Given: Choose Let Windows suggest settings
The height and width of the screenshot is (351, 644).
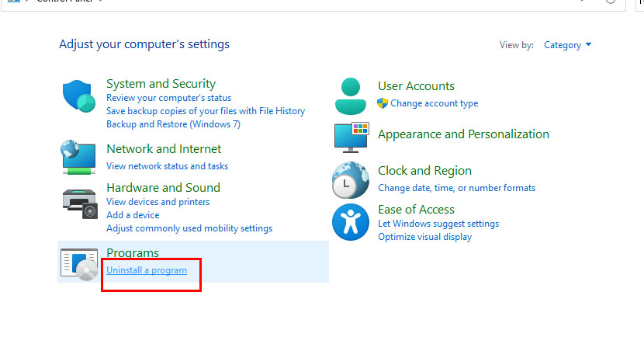Looking at the screenshot, I should click(438, 224).
